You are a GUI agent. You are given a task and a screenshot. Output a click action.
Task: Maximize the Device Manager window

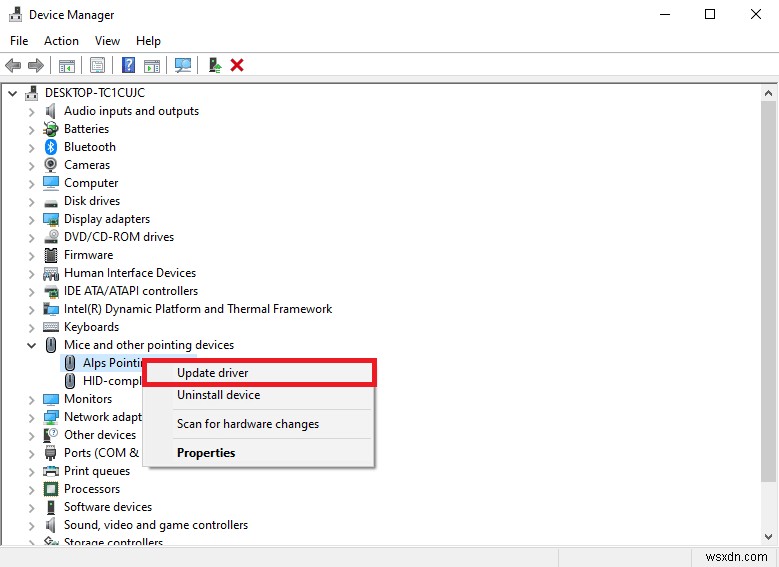[710, 14]
